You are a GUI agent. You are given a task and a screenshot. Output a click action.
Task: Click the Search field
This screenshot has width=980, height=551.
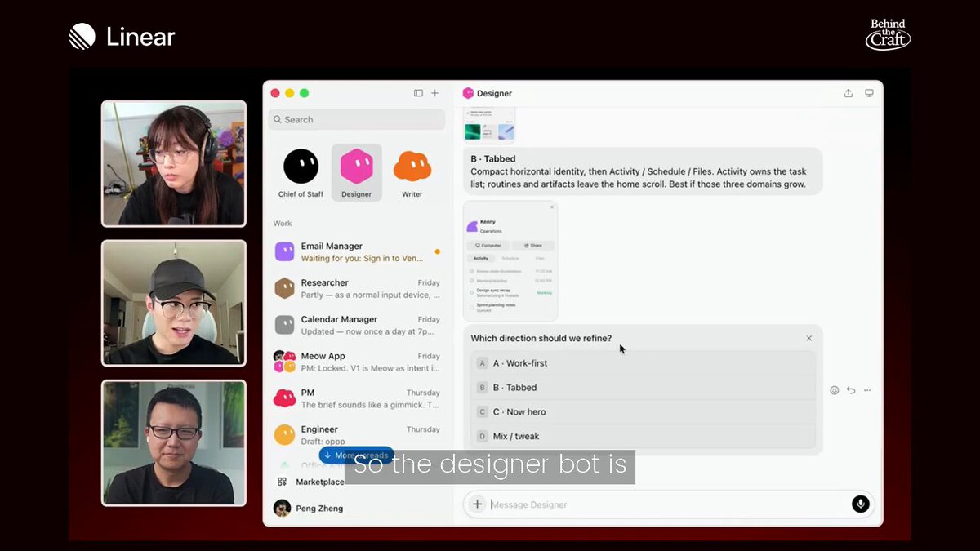click(357, 119)
